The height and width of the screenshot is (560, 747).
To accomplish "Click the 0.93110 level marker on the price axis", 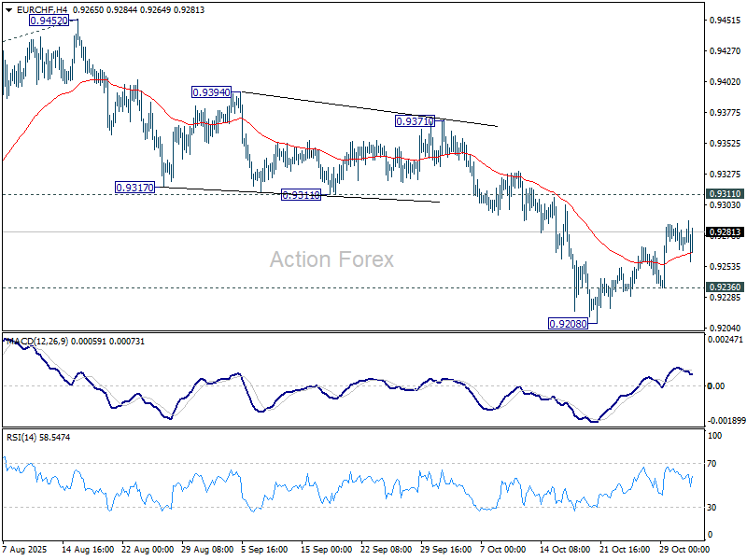I will 725,194.
